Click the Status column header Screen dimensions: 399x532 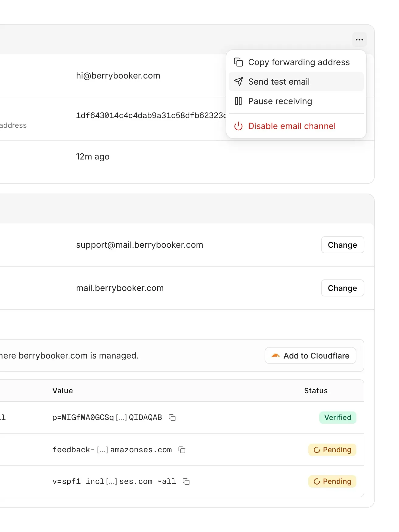(316, 391)
